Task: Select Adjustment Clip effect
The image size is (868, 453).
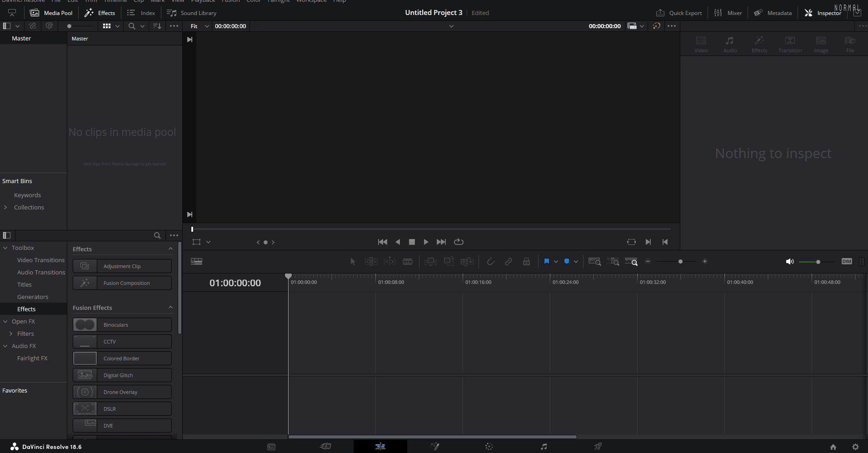Action: [x=122, y=266]
